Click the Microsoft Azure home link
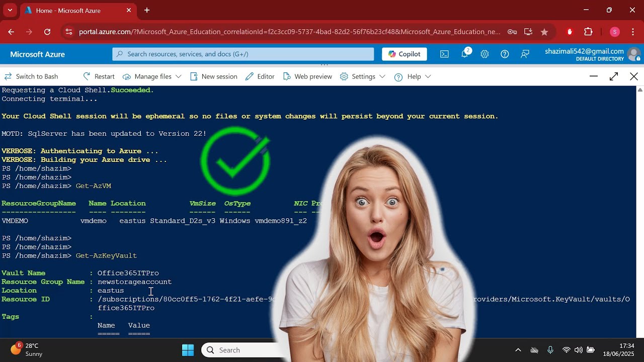Screen dimensions: 644x362 point(37,54)
